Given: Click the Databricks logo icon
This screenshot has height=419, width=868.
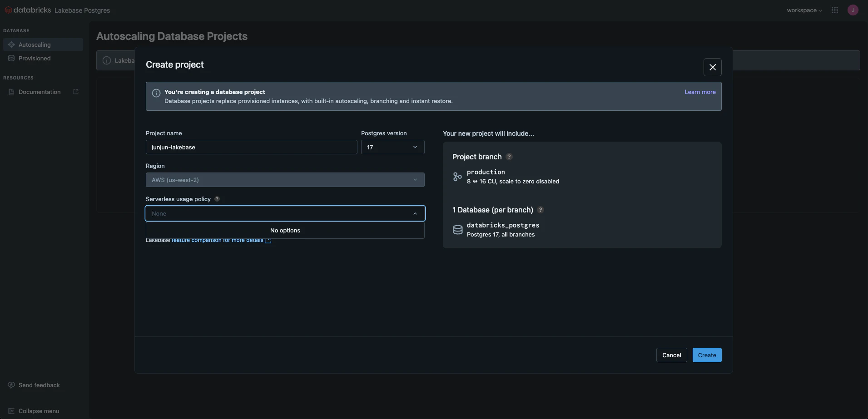Looking at the screenshot, I should click(8, 10).
